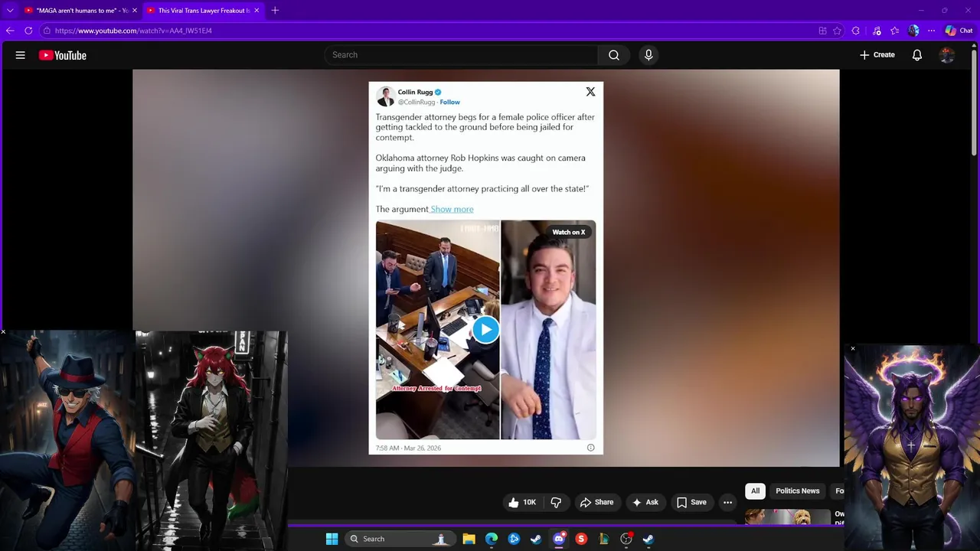Open the YouTube account avatar menu

tap(947, 55)
